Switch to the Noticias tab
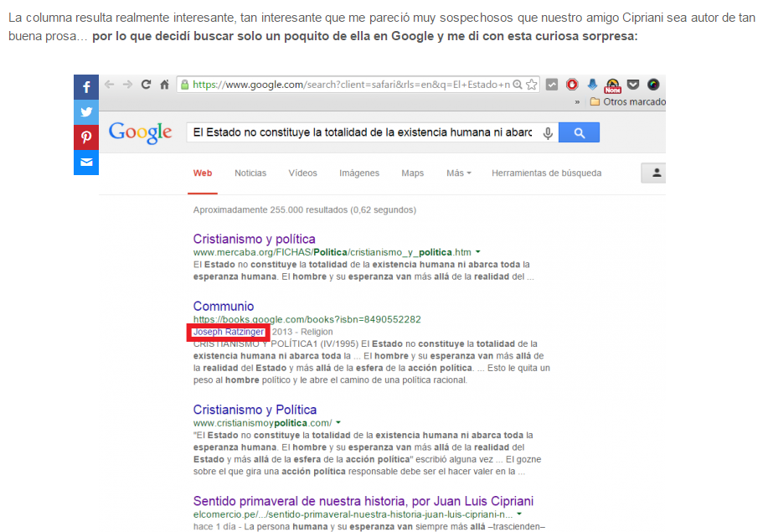 tap(250, 173)
